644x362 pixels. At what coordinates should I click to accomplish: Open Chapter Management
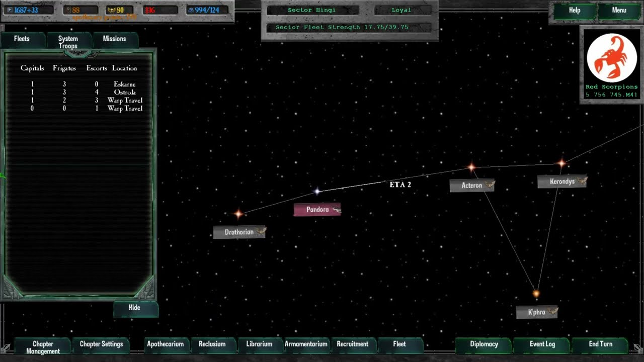pyautogui.click(x=43, y=347)
